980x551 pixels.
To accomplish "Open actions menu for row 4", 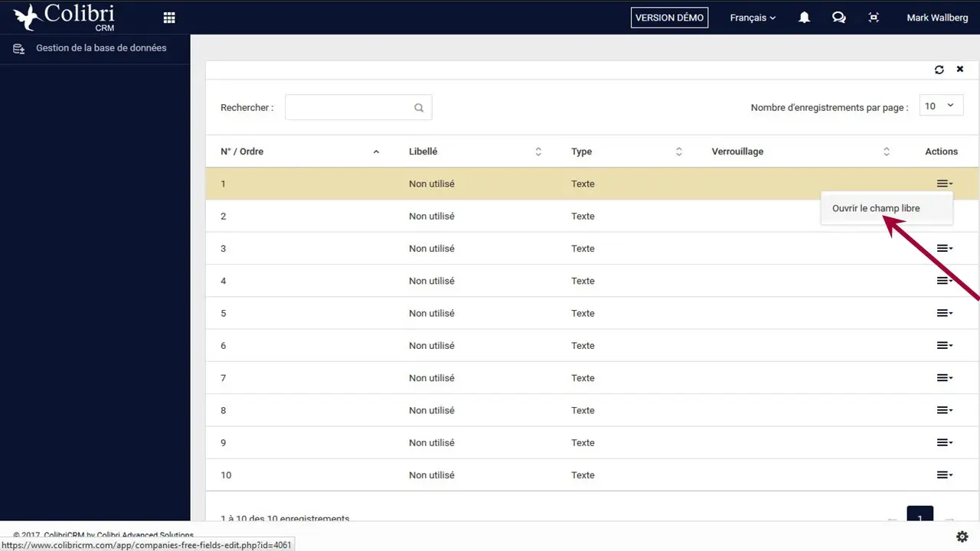I will pos(945,281).
